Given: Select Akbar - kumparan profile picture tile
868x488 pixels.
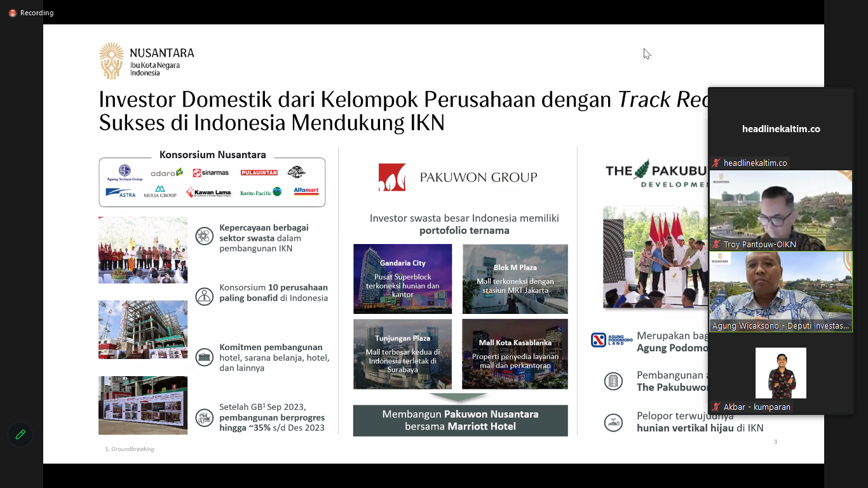Looking at the screenshot, I should [780, 373].
